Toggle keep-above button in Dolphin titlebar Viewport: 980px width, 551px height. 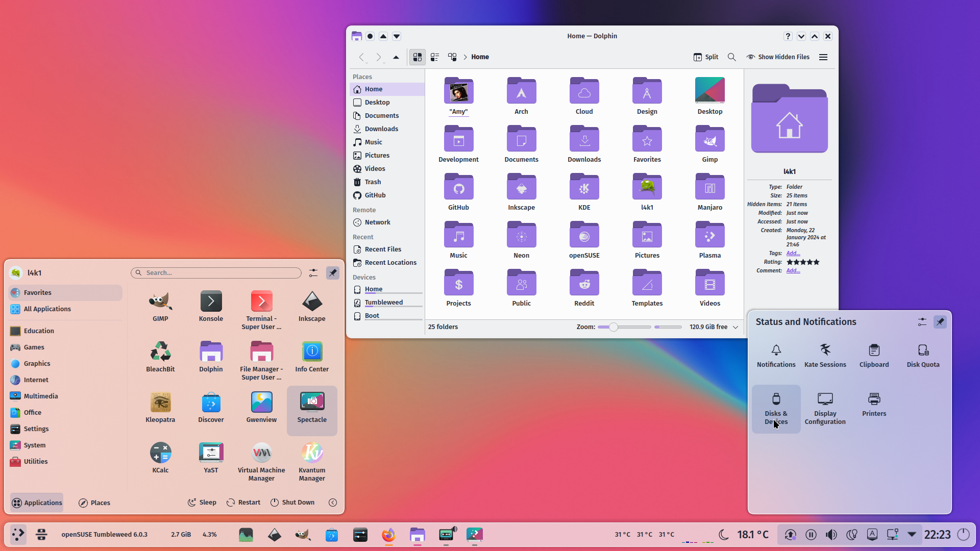[x=383, y=36]
